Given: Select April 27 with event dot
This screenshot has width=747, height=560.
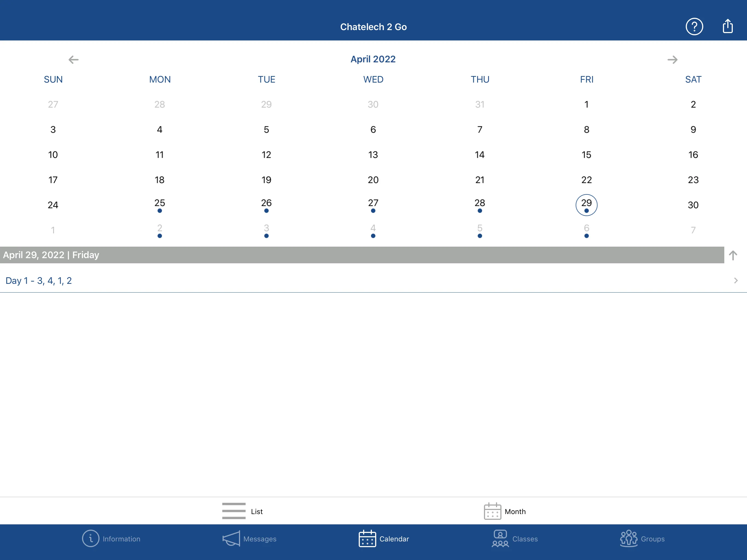Looking at the screenshot, I should [373, 205].
